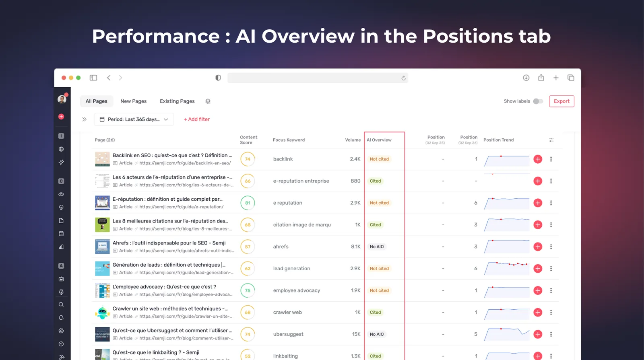Screen dimensions: 644x360
Task: Open the bar chart icon in sidebar
Action: pos(61,247)
